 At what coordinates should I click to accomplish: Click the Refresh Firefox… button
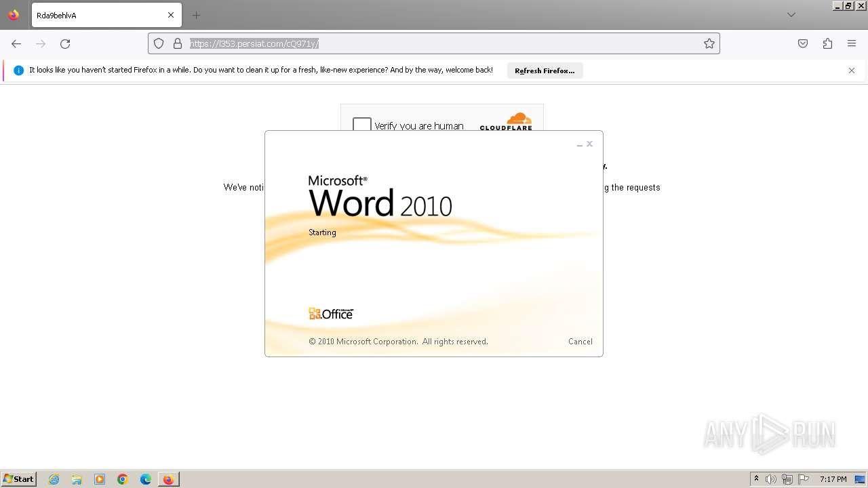click(x=545, y=70)
